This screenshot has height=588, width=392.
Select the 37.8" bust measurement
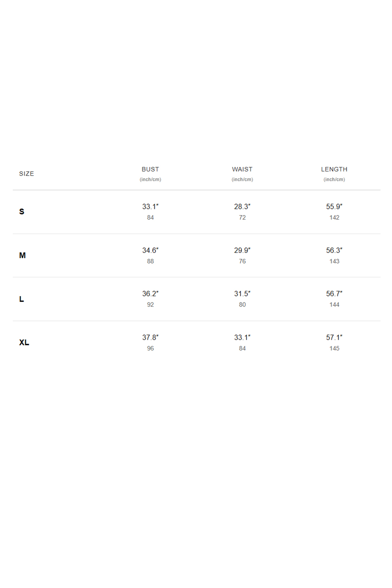pos(150,337)
